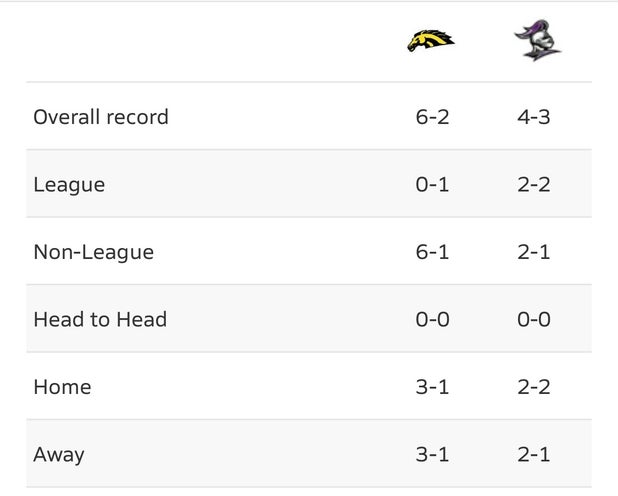Image resolution: width=618 pixels, height=496 pixels.
Task: Click the purple knight team logo
Action: click(x=537, y=40)
